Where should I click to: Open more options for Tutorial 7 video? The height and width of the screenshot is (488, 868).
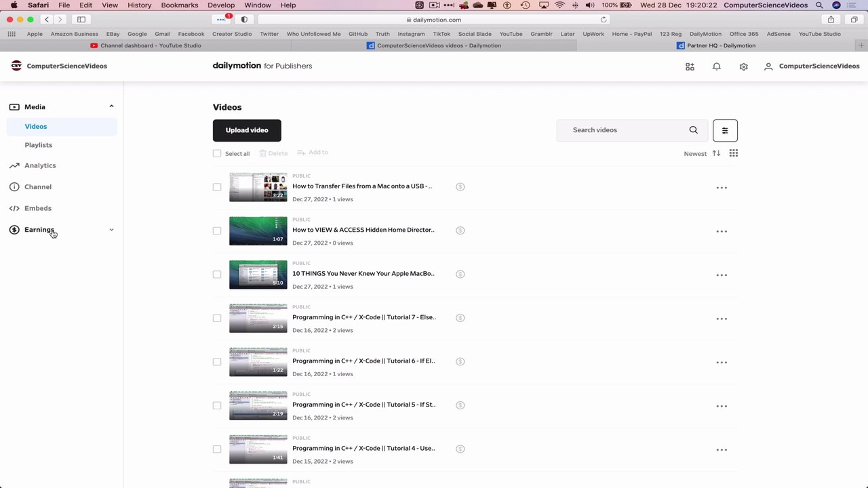722,319
